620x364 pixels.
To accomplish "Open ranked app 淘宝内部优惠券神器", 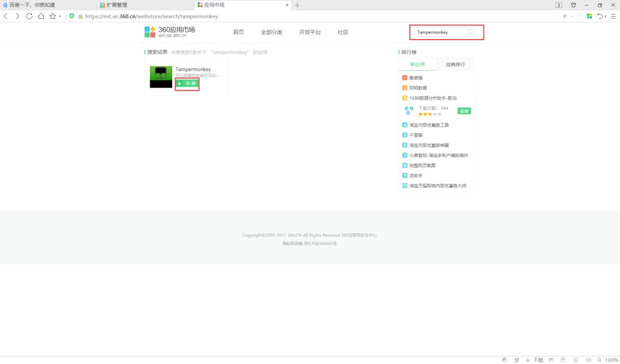I will 429,145.
